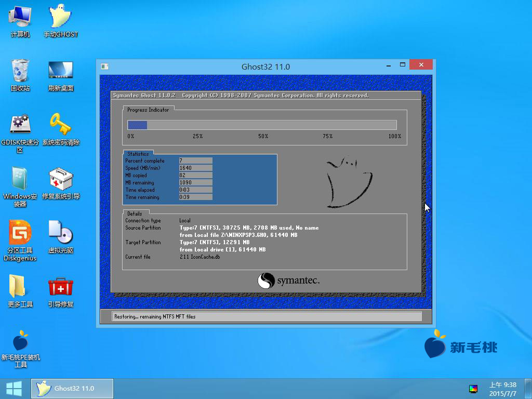Click the color display tray icon
Image resolution: width=532 pixels, height=399 pixels.
pos(473,389)
